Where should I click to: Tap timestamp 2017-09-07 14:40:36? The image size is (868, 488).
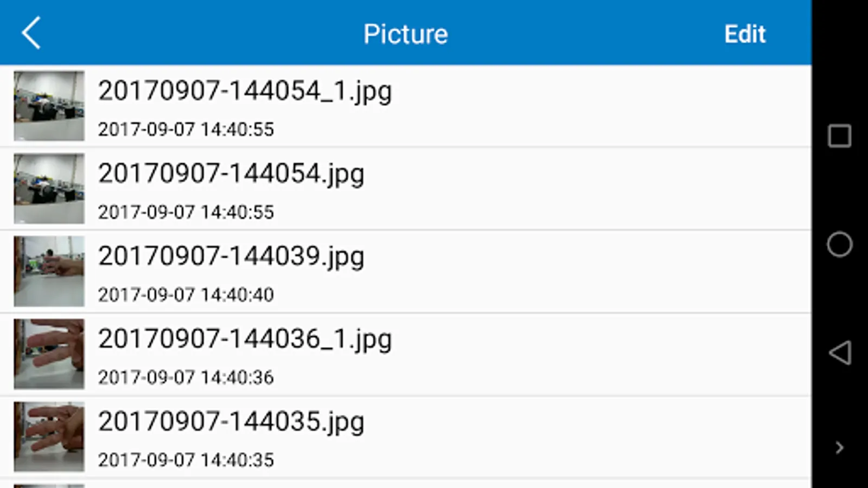[186, 377]
